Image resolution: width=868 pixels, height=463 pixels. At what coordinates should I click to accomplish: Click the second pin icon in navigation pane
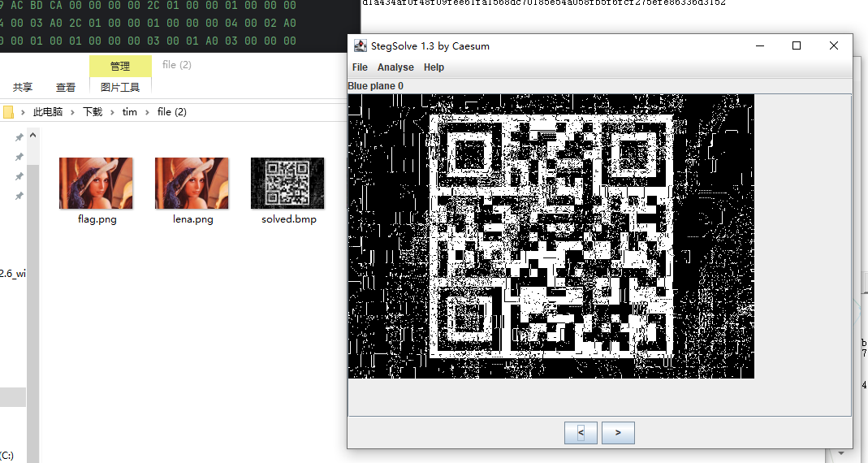click(19, 158)
